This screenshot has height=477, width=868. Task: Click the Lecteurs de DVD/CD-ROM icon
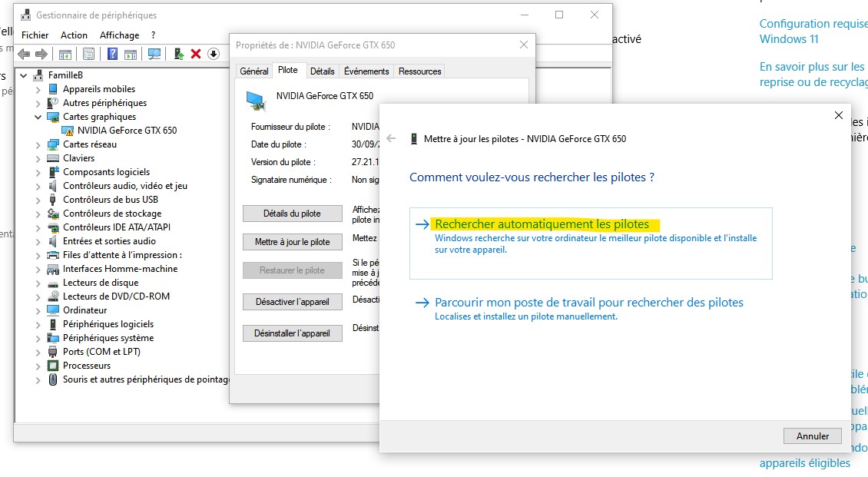tap(53, 296)
